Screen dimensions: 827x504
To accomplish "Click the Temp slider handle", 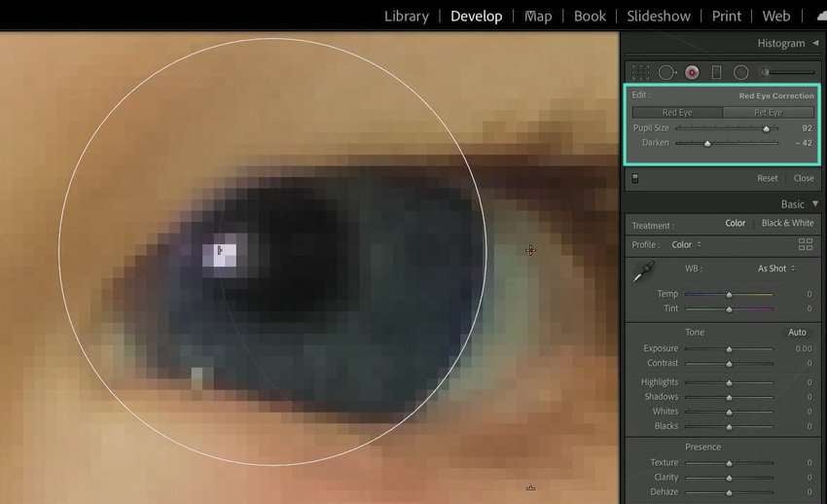I will pos(729,294).
